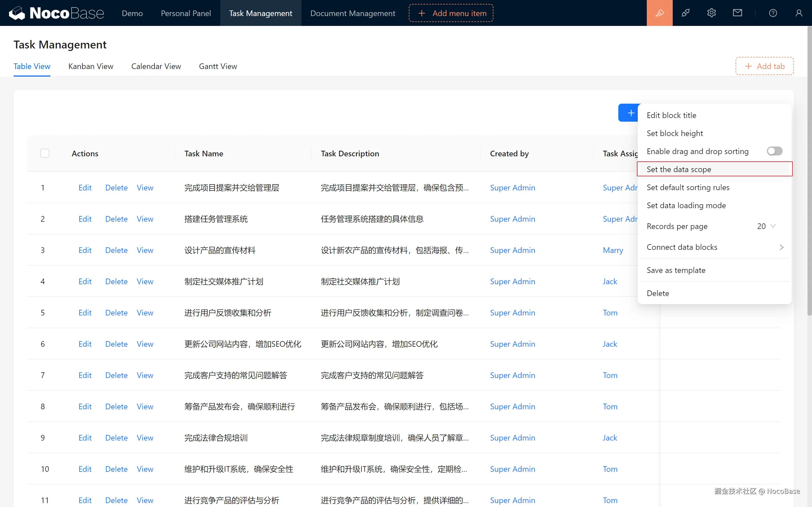Open the user profile icon
This screenshot has width=812, height=507.
tap(798, 13)
